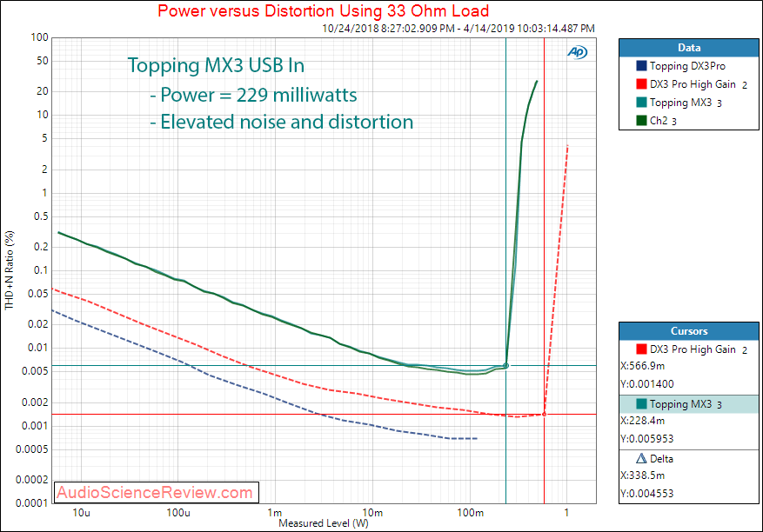Image resolution: width=763 pixels, height=532 pixels.
Task: Select Topping MX3 entry in Data legend
Action: click(x=686, y=103)
